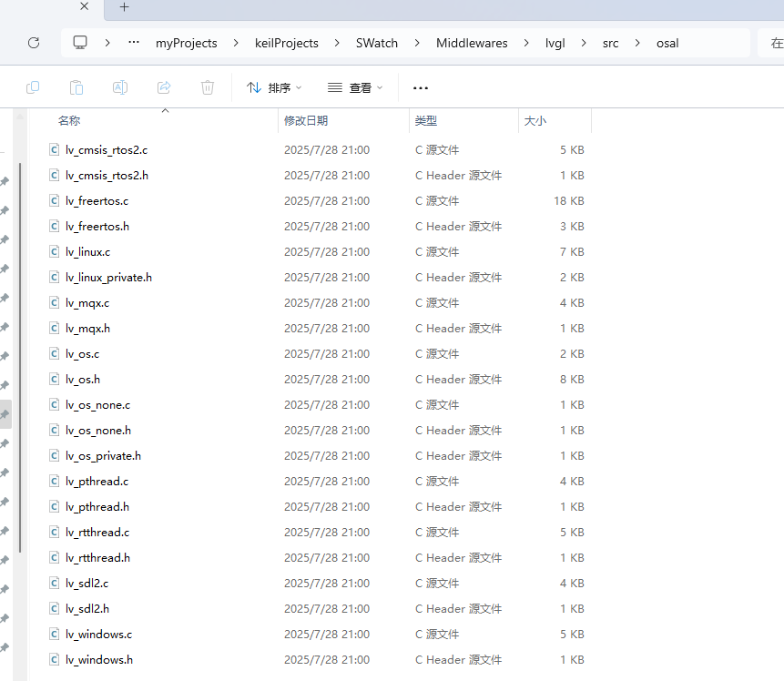Expand the collapsed breadcrumb ellipsis
784x681 pixels.
coord(134,43)
